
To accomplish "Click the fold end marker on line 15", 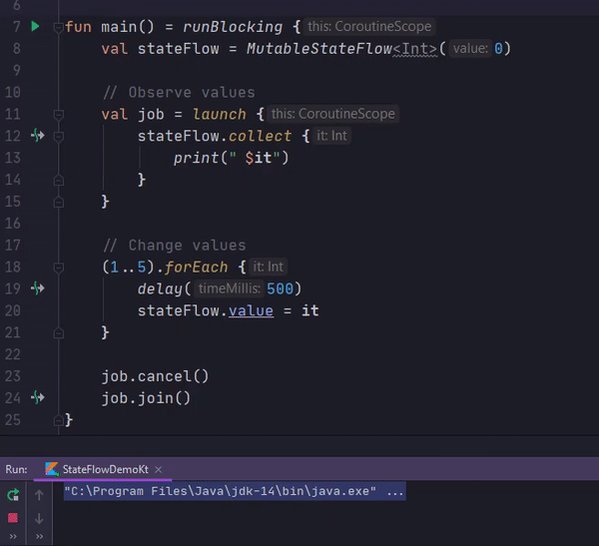I will 58,202.
